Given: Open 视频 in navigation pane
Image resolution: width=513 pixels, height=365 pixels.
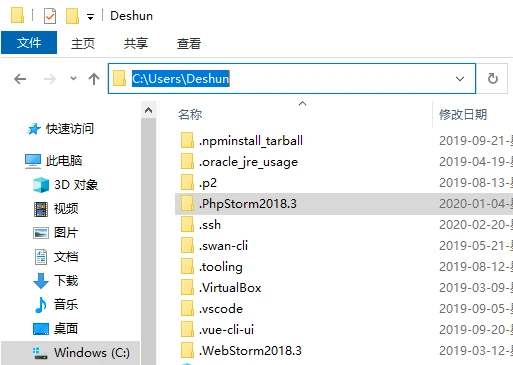Looking at the screenshot, I should [x=66, y=209].
